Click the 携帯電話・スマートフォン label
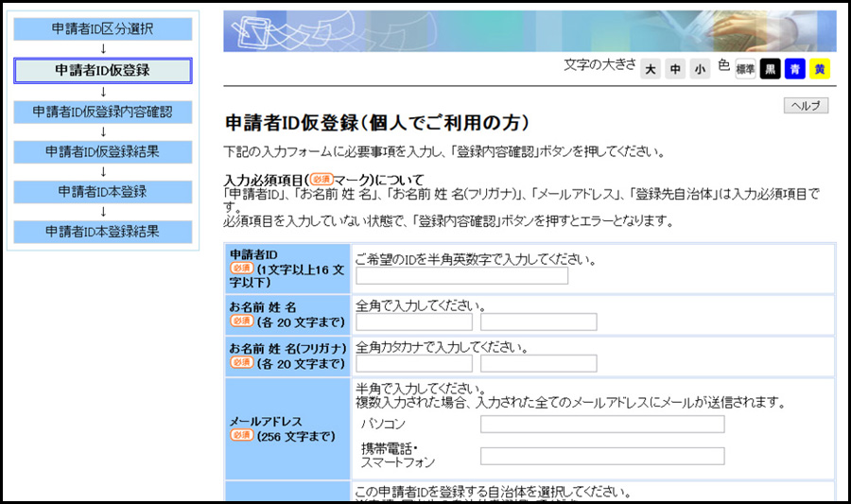The height and width of the screenshot is (504, 851). (398, 455)
